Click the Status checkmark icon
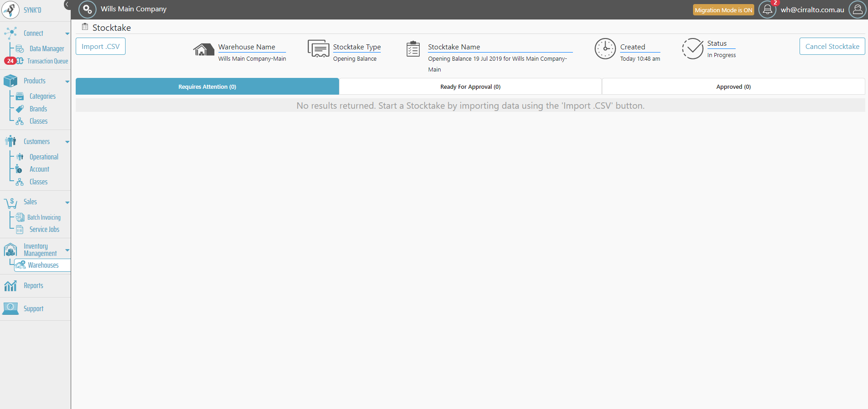The image size is (868, 409). click(x=693, y=48)
